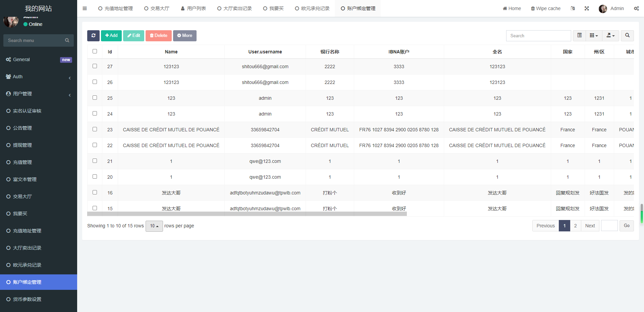Open the export dropdown in table toolbar
This screenshot has height=312, width=644.
(610, 36)
